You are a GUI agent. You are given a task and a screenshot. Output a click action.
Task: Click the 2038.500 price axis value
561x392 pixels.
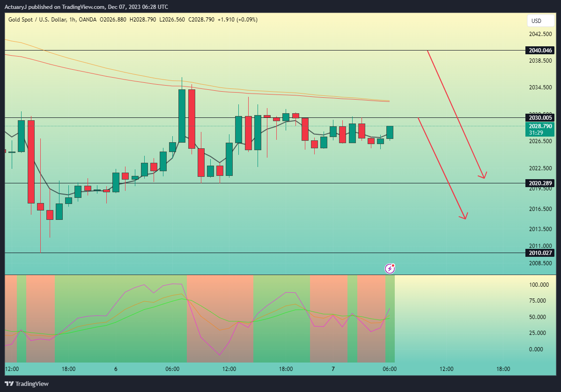540,61
